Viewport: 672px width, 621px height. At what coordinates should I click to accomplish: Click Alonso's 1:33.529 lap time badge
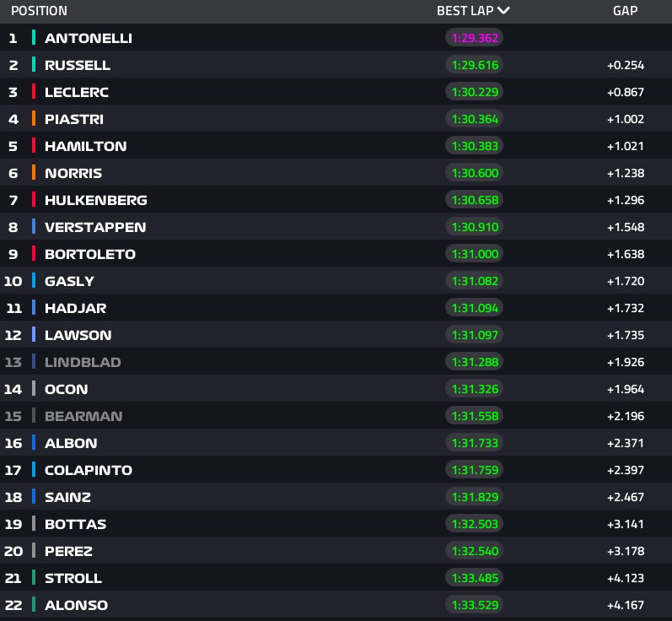[475, 605]
